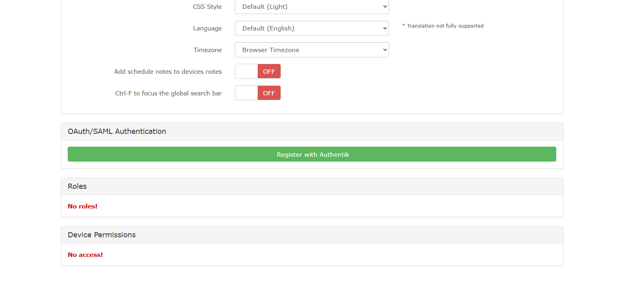
Task: Click the Timezone field label
Action: (x=207, y=50)
